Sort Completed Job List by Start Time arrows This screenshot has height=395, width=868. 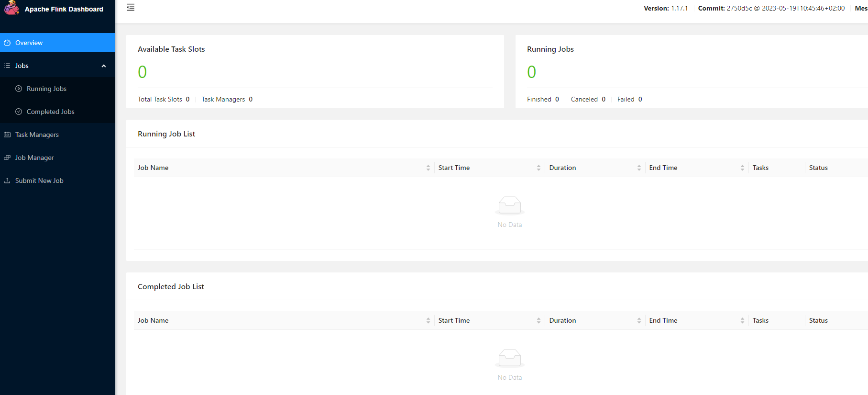pos(538,320)
